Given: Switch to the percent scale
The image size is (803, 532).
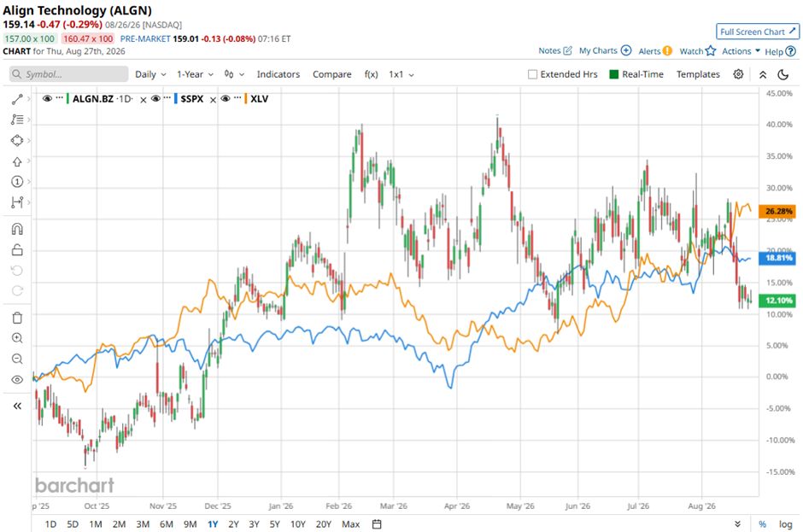Looking at the screenshot, I should pyautogui.click(x=763, y=523).
